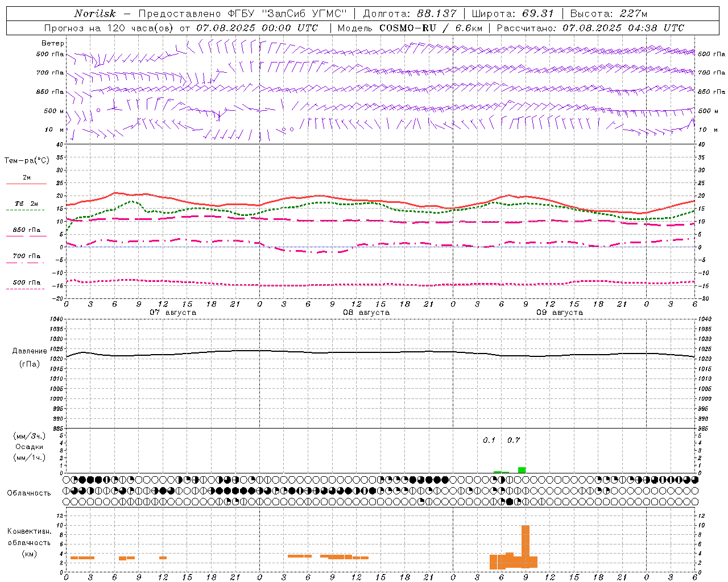Select the 'Предоставлено ФГБУ "ЗапСиб УГМС"' provider text

coord(242,14)
